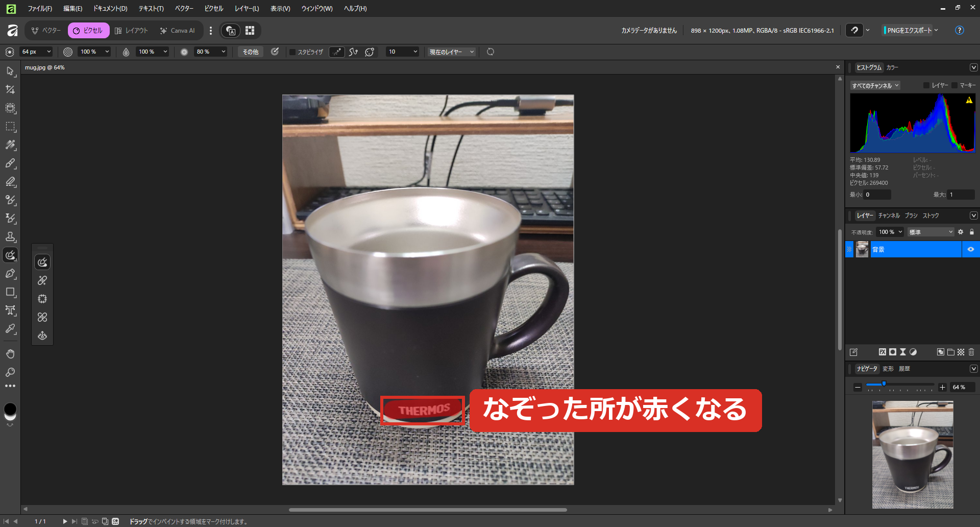Click the foreground color swatch circle

point(10,409)
